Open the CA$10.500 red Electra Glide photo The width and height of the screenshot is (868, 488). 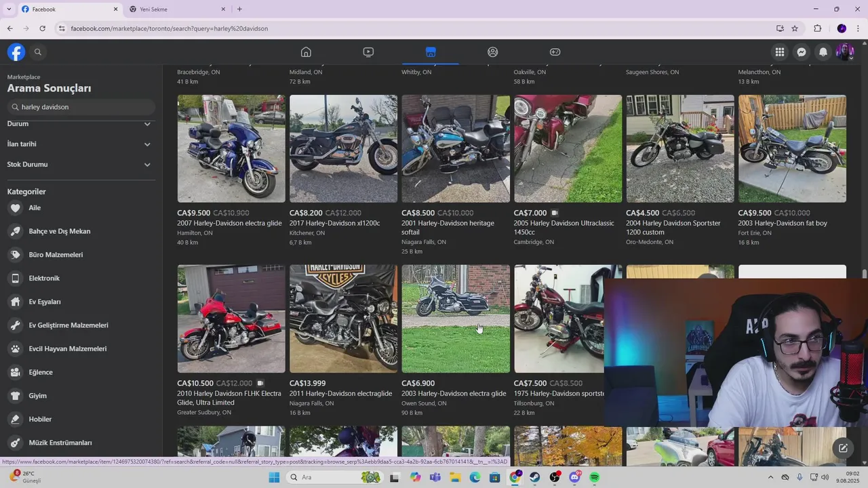coord(231,319)
